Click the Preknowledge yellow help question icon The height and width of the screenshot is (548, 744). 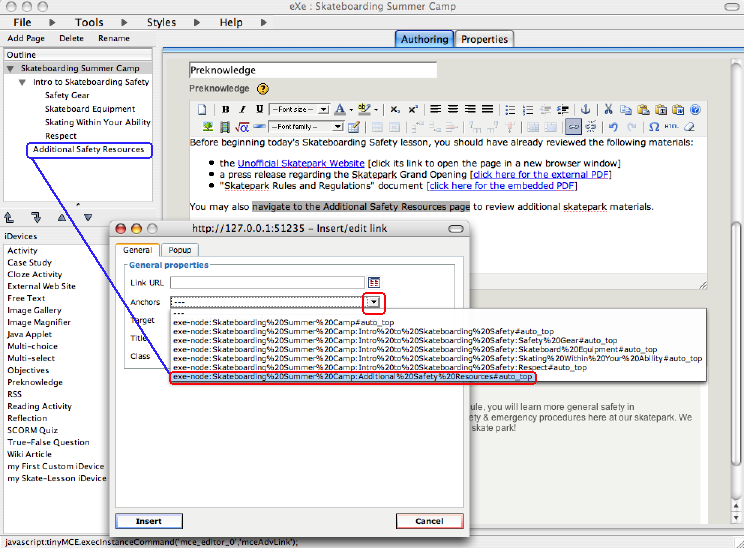(262, 89)
